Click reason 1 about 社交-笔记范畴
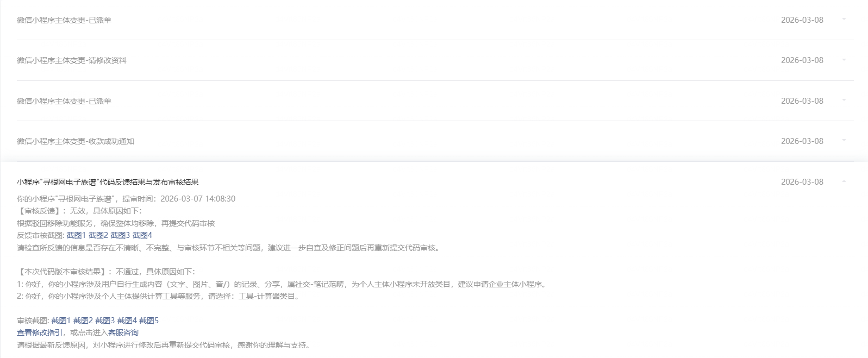868x358 pixels. 282,284
